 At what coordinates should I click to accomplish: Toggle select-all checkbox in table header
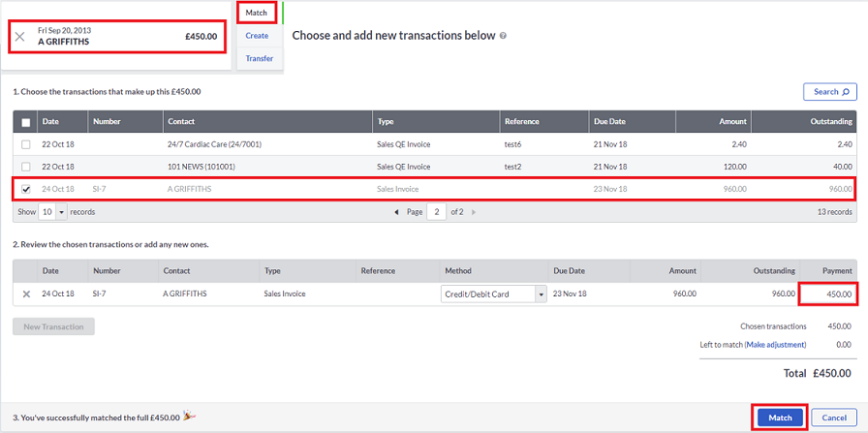pyautogui.click(x=26, y=122)
